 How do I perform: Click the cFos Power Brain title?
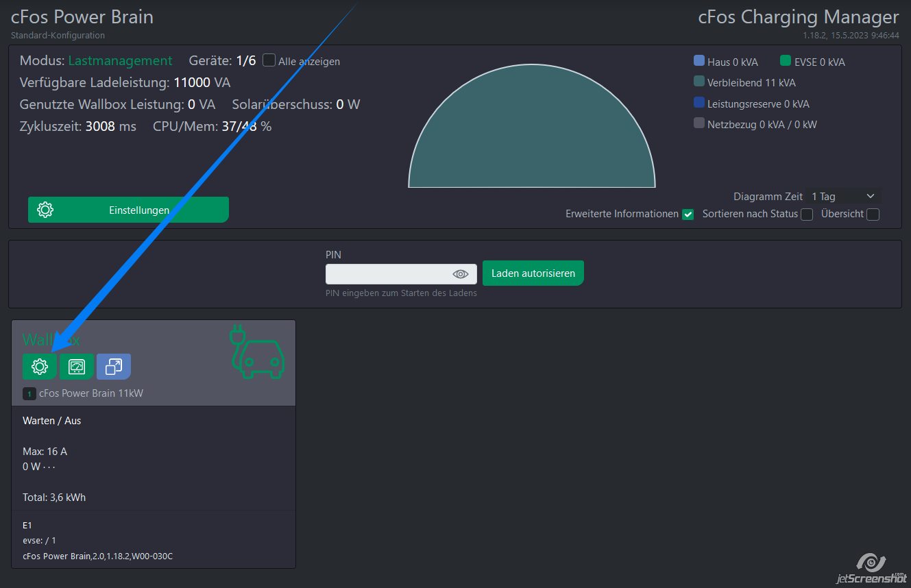coord(82,16)
